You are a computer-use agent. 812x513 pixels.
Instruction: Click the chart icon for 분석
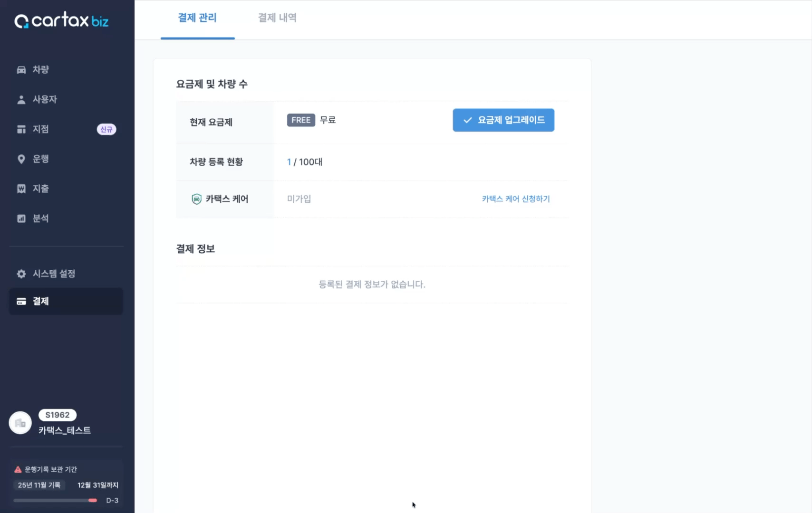point(21,218)
